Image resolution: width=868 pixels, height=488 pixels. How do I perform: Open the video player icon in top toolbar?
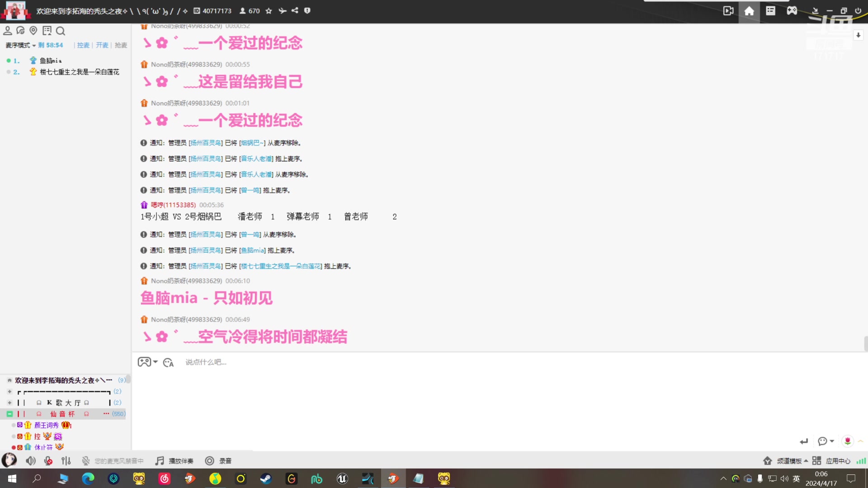click(728, 11)
